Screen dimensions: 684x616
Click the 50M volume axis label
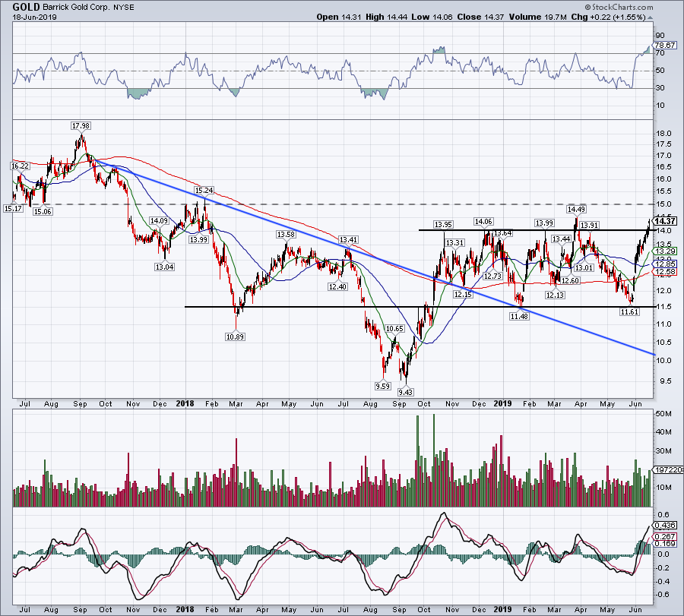pyautogui.click(x=663, y=414)
